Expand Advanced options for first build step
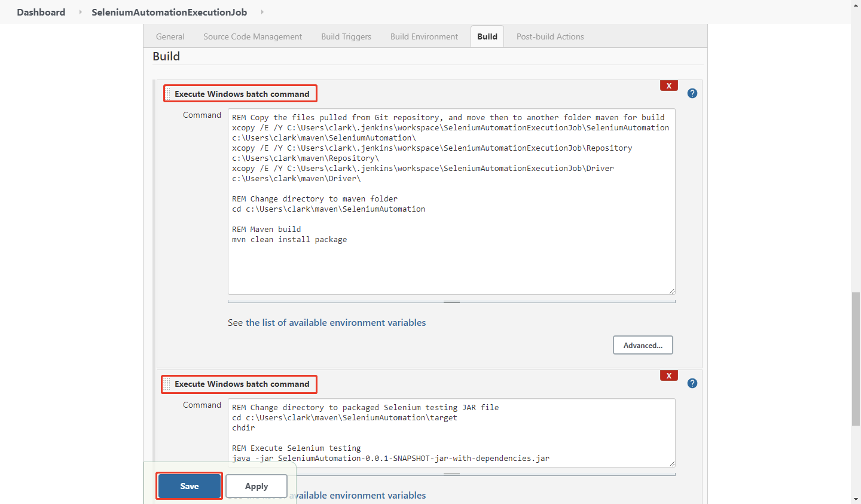The image size is (861, 504). coord(643,345)
